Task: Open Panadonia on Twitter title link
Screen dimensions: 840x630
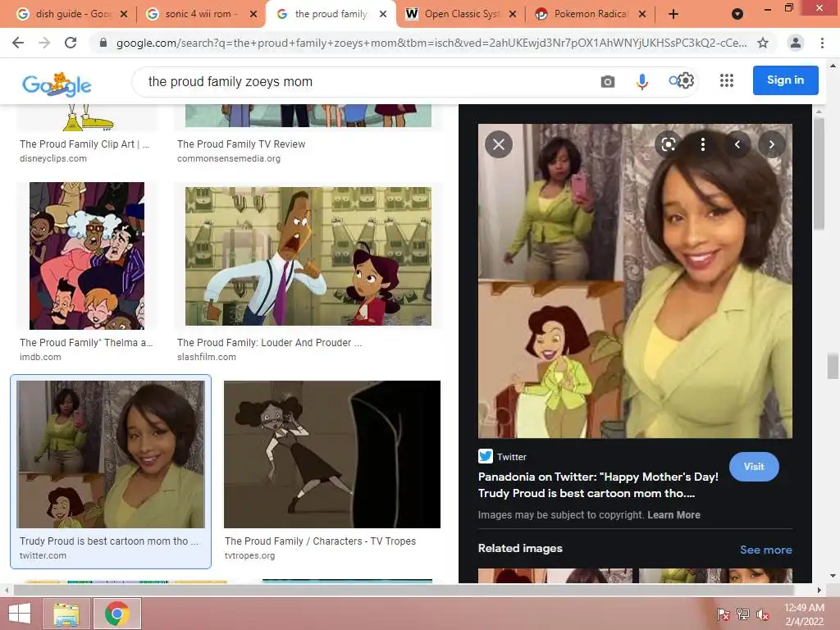Action: tap(598, 485)
